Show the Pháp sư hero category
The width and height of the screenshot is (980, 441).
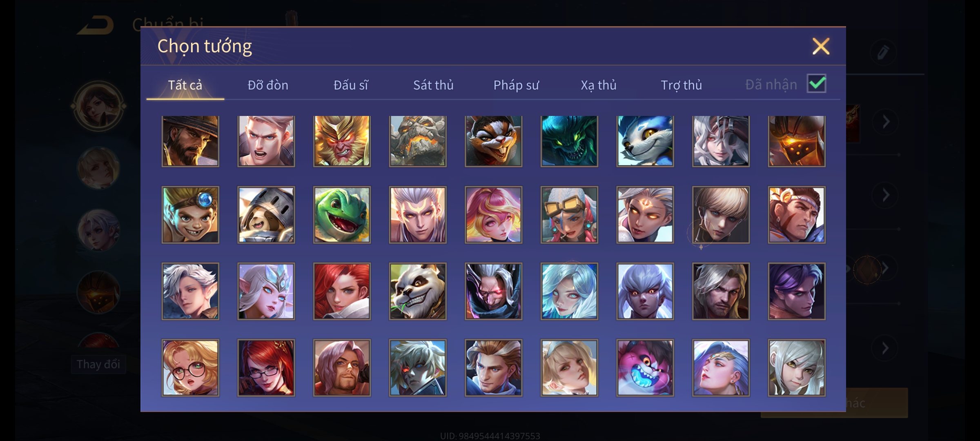pyautogui.click(x=516, y=85)
